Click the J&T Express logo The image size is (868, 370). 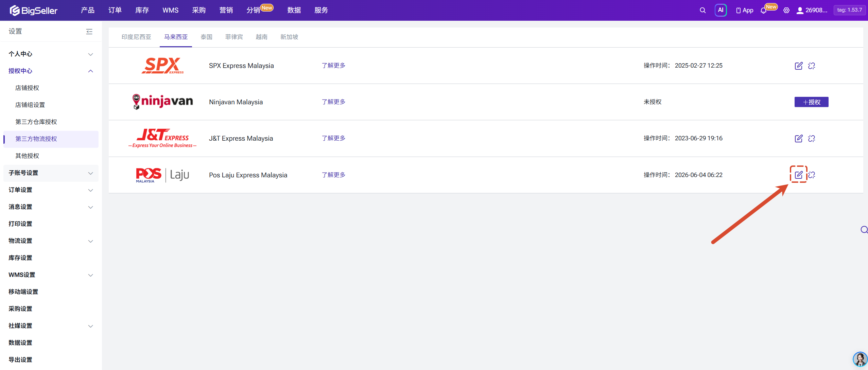pyautogui.click(x=162, y=138)
